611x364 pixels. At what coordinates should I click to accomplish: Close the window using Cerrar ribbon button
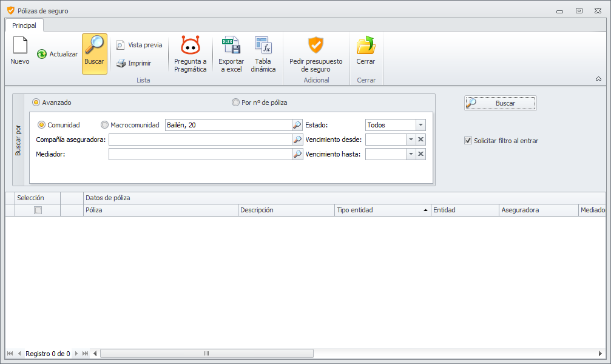[365, 51]
